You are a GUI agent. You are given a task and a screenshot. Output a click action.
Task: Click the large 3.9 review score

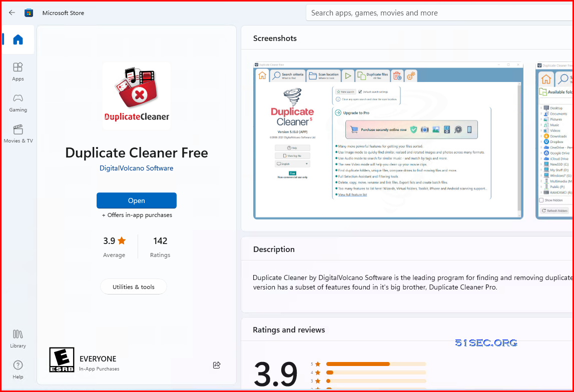(x=275, y=373)
